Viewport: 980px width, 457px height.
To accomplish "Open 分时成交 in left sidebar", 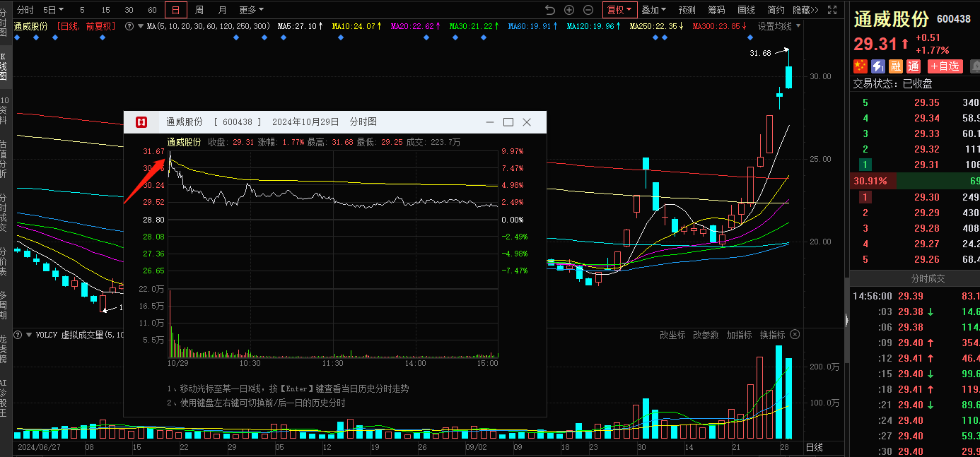I will click(x=4, y=213).
